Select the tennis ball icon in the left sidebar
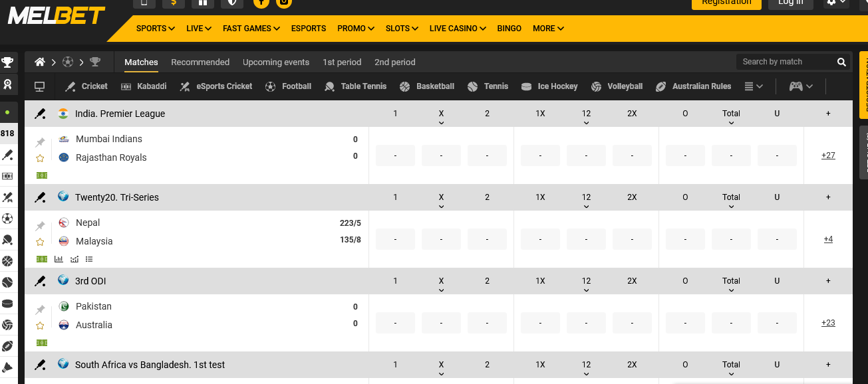Image resolution: width=868 pixels, height=384 pixels. coord(7,282)
